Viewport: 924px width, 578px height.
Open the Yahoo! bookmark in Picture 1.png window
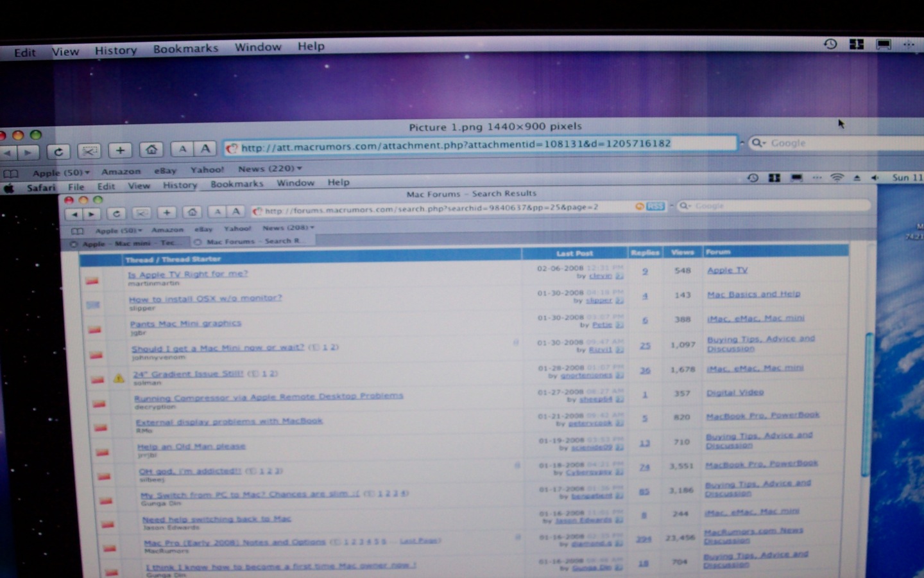[x=207, y=170]
